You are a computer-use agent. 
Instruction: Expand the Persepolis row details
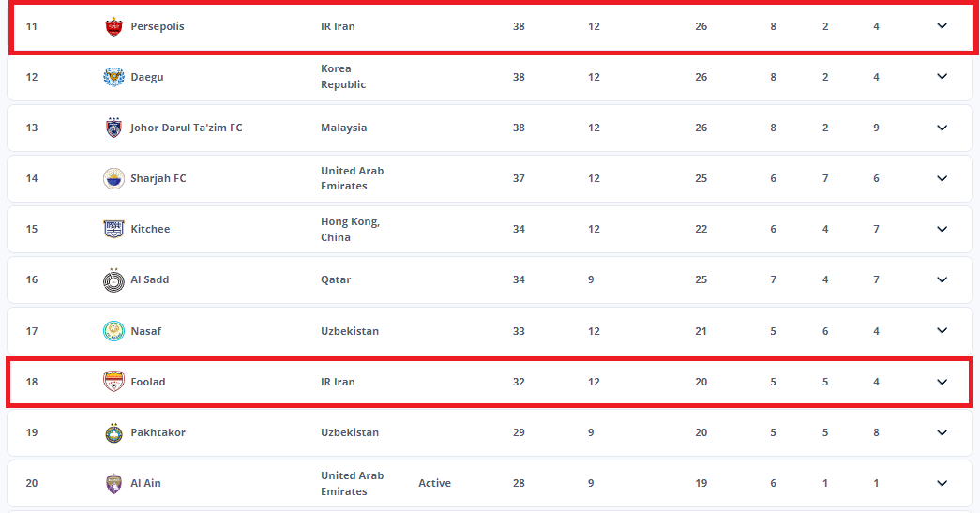(942, 26)
